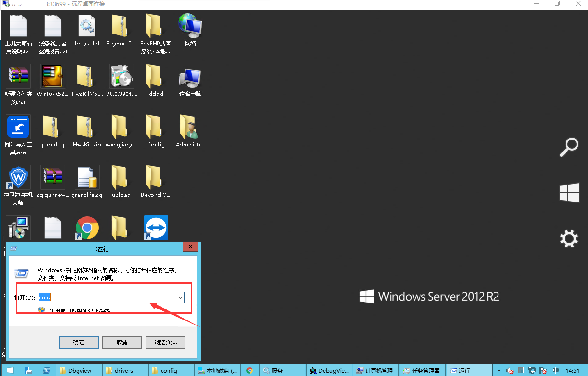Open the Settings gear charm
Image resolution: width=588 pixels, height=376 pixels.
569,239
